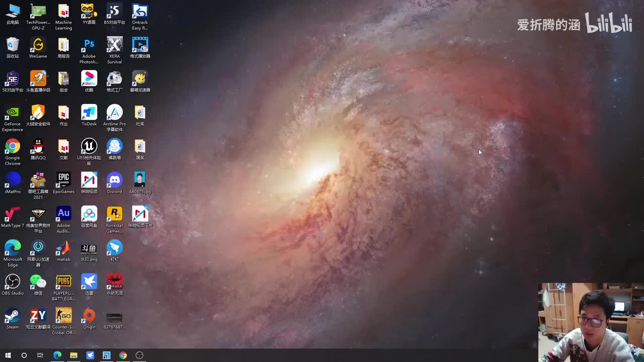Open Cortana circle on the taskbar

tap(24, 355)
